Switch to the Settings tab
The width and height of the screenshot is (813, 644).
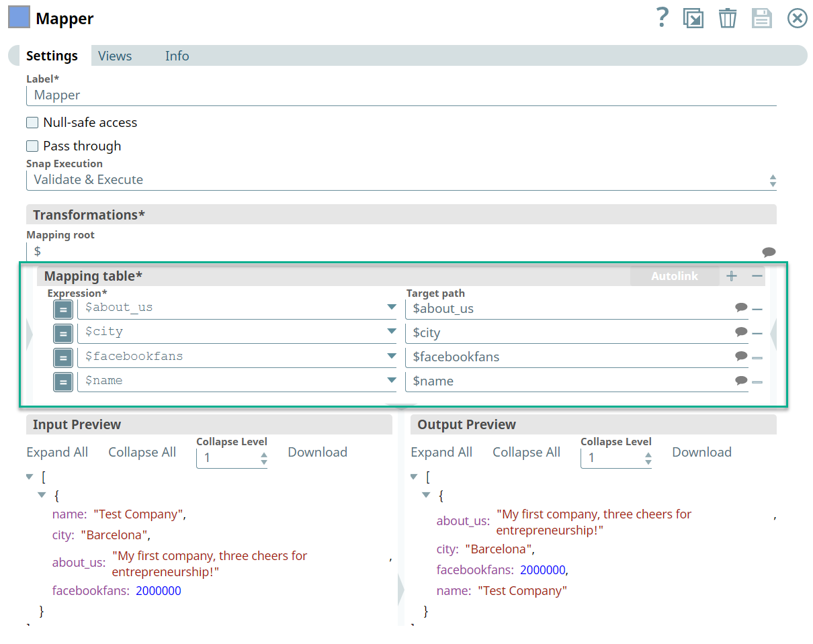52,56
